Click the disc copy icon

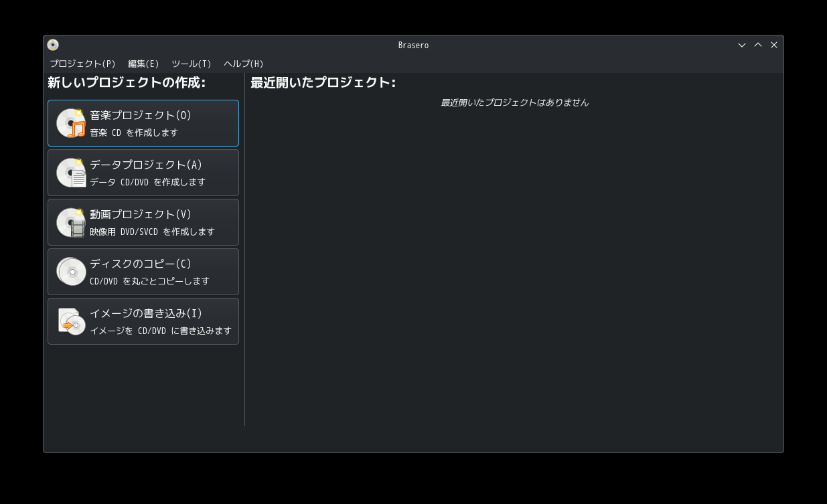coord(71,272)
